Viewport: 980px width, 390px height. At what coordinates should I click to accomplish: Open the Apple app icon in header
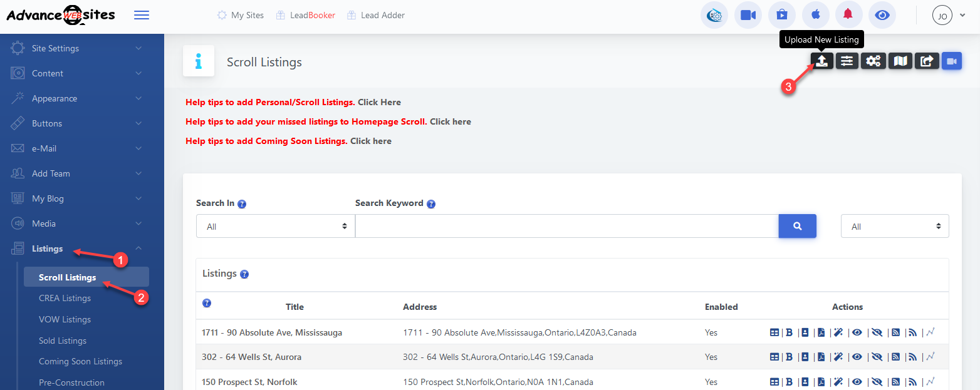[x=815, y=15]
